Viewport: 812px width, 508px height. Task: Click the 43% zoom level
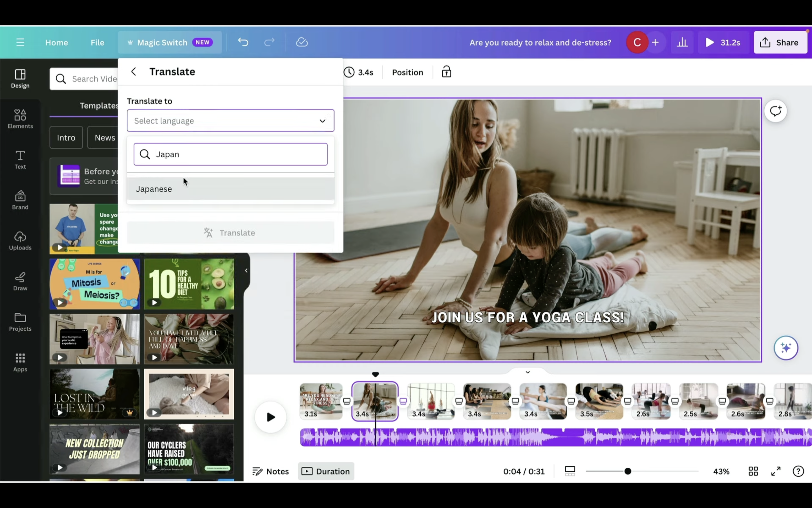coord(721,471)
